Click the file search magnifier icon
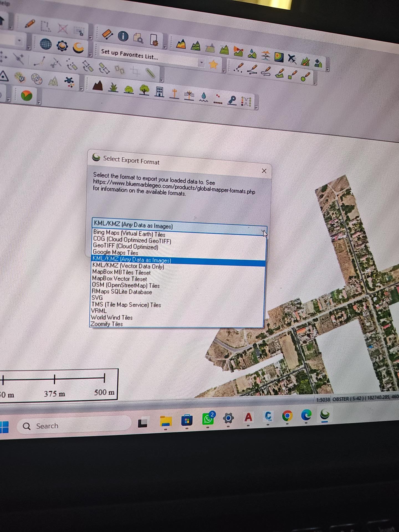This screenshot has width=399, height=532. point(139,38)
